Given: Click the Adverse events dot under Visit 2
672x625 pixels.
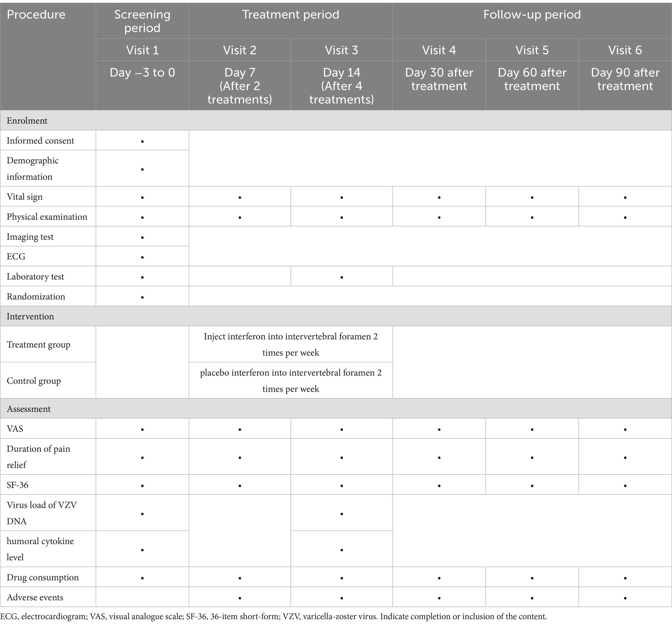Looking at the screenshot, I should [x=240, y=598].
